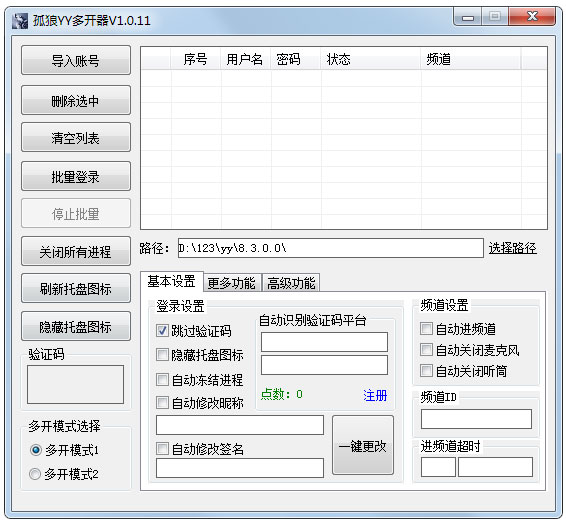Image resolution: width=566 pixels, height=524 pixels.
Task: Click the first 进频道超时 input box
Action: 438,467
